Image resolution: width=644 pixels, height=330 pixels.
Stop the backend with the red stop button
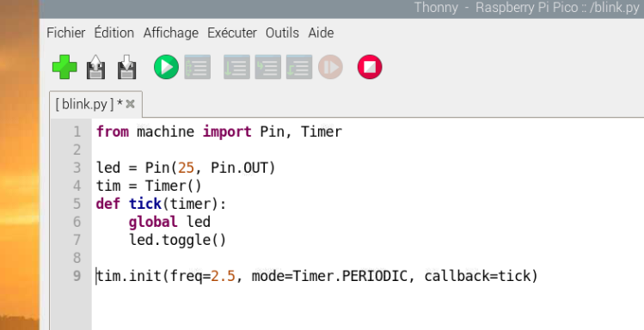point(370,67)
